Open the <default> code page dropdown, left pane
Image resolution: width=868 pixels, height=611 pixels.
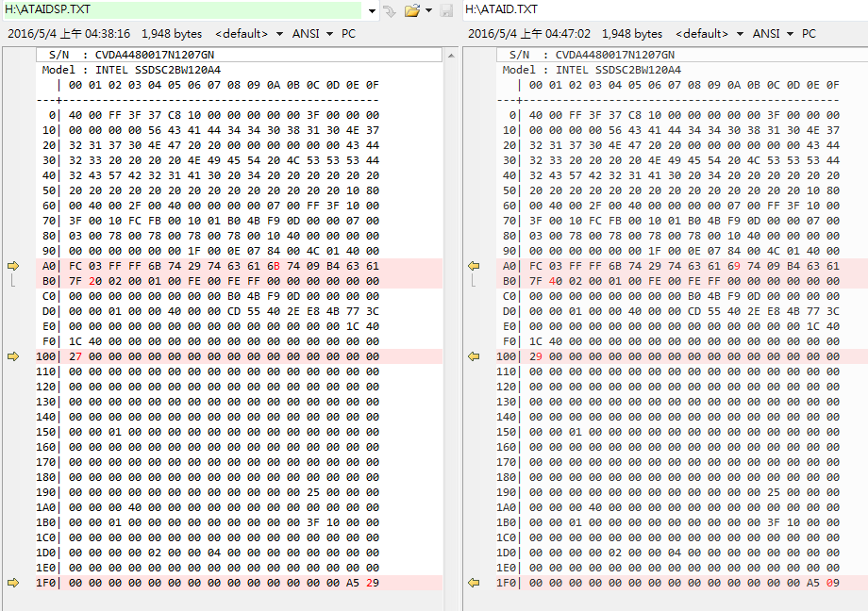click(279, 32)
